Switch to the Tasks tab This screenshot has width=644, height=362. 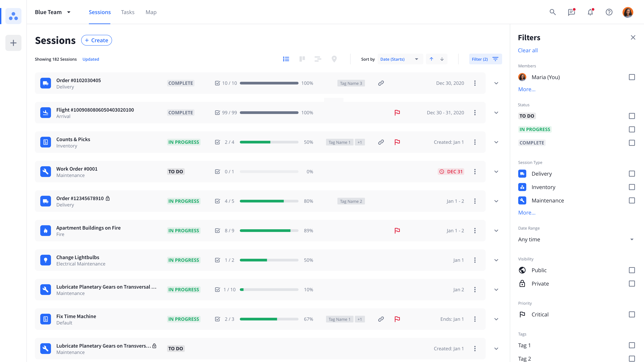(x=127, y=12)
